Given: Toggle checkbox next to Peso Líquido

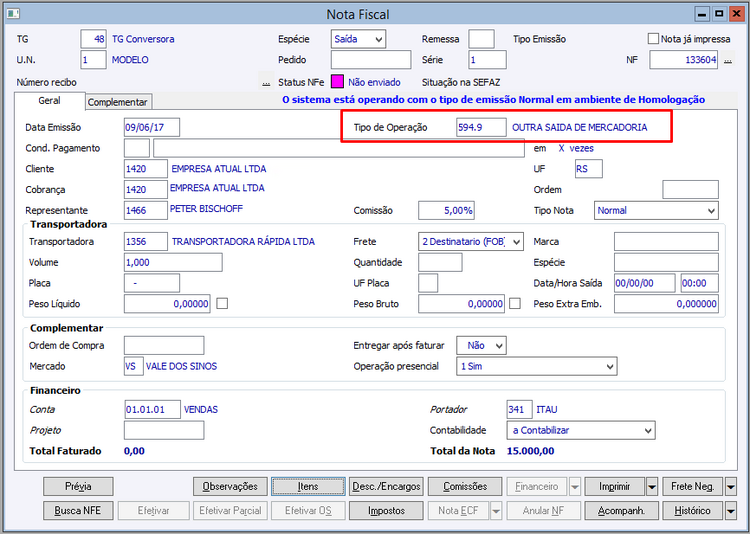Looking at the screenshot, I should [222, 303].
